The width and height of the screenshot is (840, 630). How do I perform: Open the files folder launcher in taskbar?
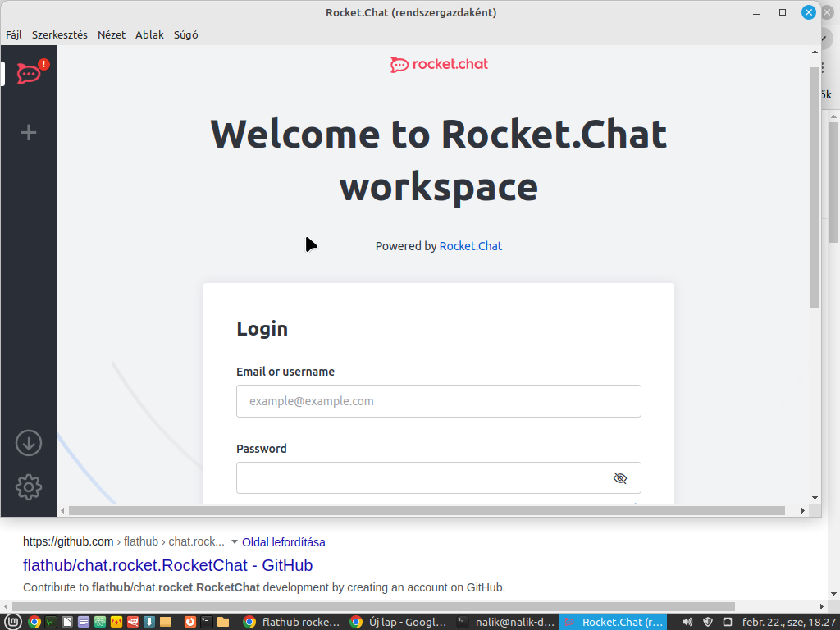(223, 622)
